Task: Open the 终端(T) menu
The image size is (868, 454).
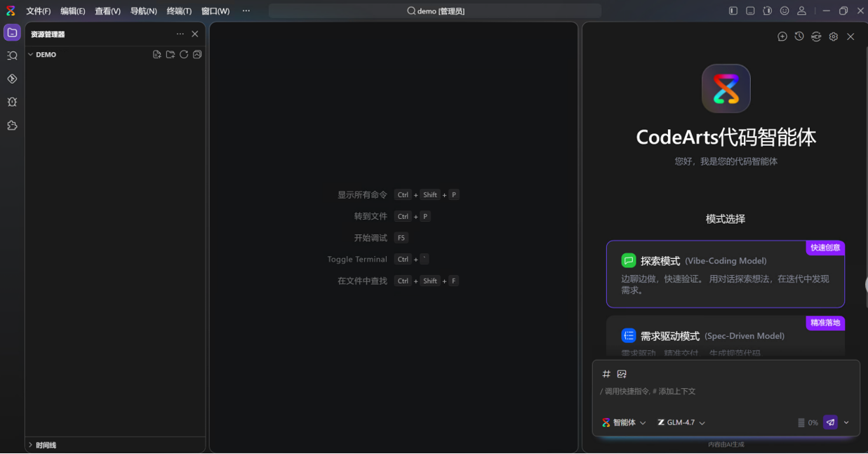Action: (x=179, y=11)
